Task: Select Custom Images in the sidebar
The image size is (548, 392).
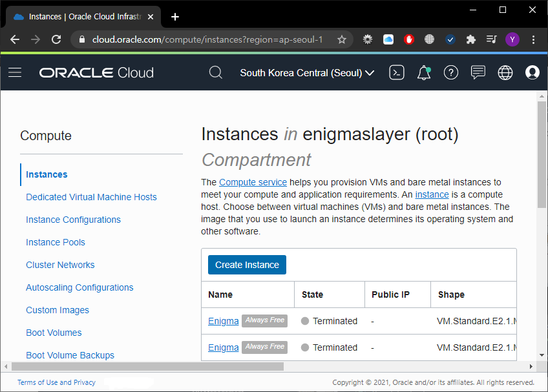Action: point(57,310)
